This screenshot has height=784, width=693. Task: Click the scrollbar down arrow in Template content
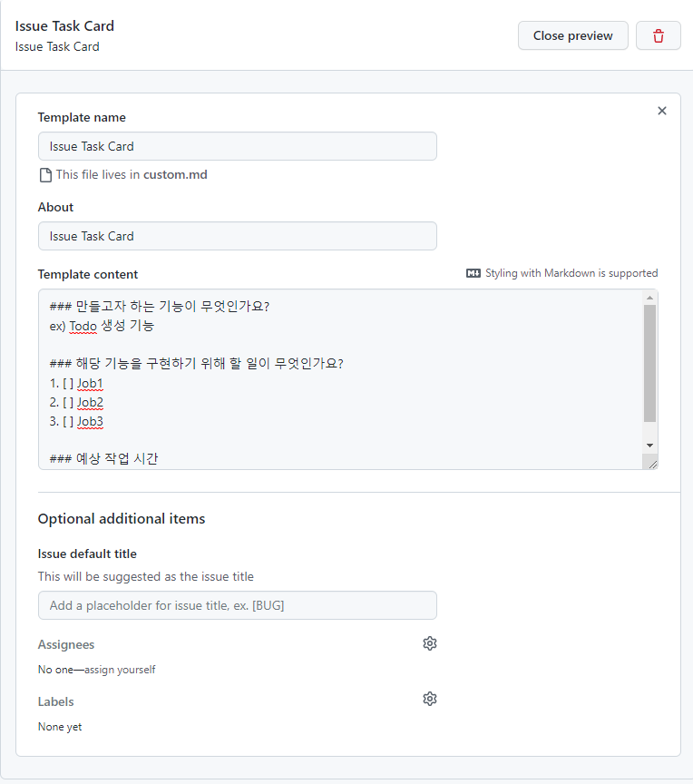(x=649, y=446)
